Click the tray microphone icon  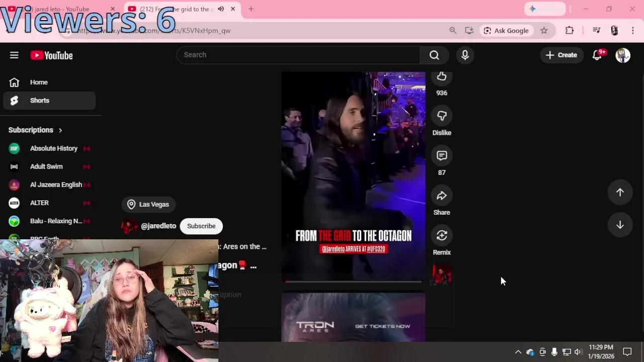click(554, 352)
